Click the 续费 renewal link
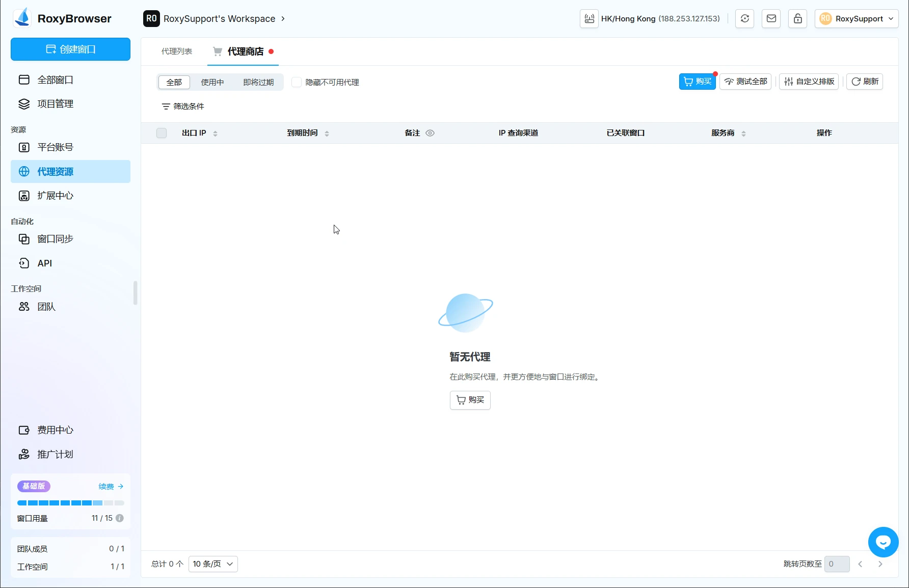Screen dimensions: 909x588 click(x=111, y=487)
